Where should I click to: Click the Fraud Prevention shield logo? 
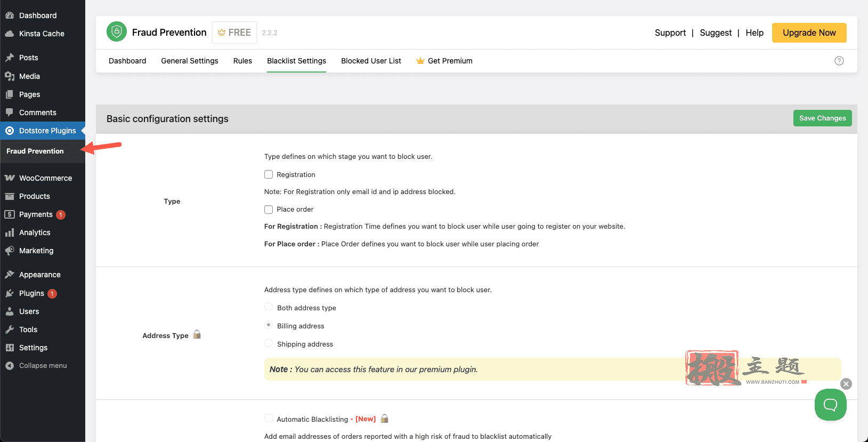tap(117, 31)
